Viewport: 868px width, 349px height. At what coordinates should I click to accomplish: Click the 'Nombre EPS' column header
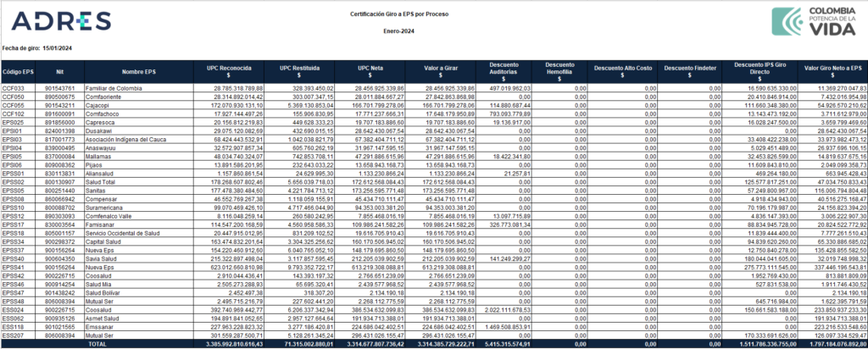point(139,71)
